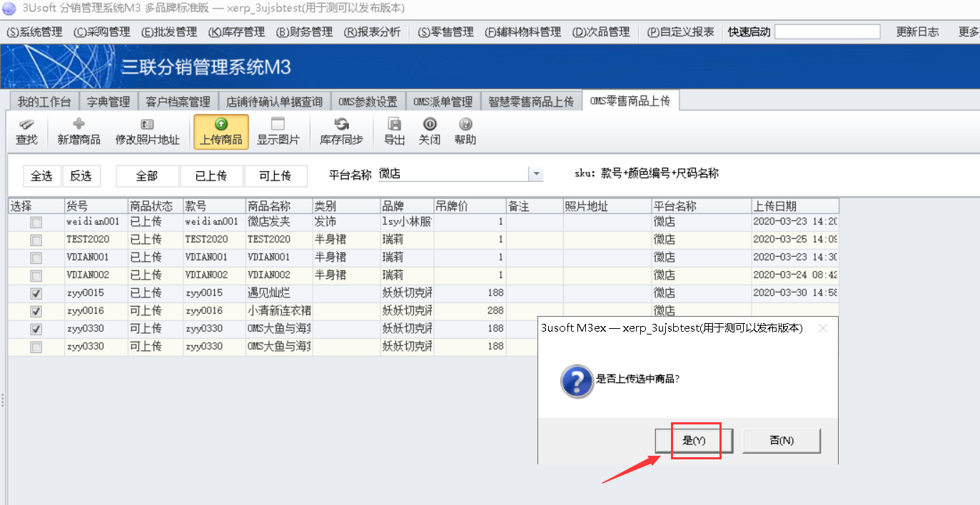Open the (R)报表分析 menu
This screenshot has width=980, height=505.
pyautogui.click(x=372, y=32)
